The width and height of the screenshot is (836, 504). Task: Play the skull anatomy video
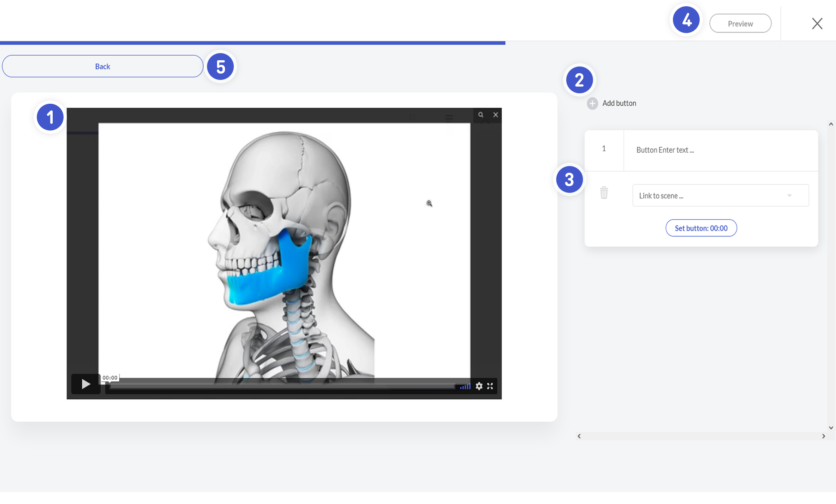point(86,384)
